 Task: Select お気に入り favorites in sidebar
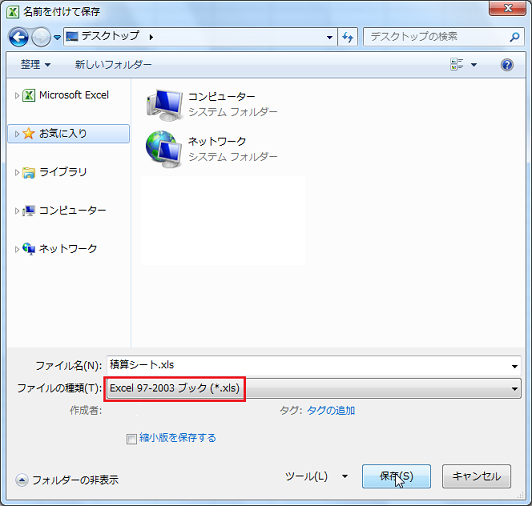tap(68, 134)
